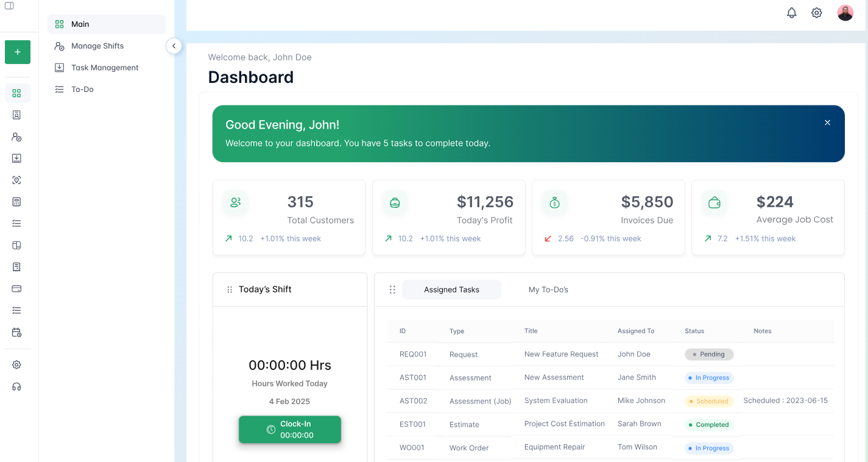The height and width of the screenshot is (462, 868).
Task: Click the profile avatar picture
Action: click(845, 12)
